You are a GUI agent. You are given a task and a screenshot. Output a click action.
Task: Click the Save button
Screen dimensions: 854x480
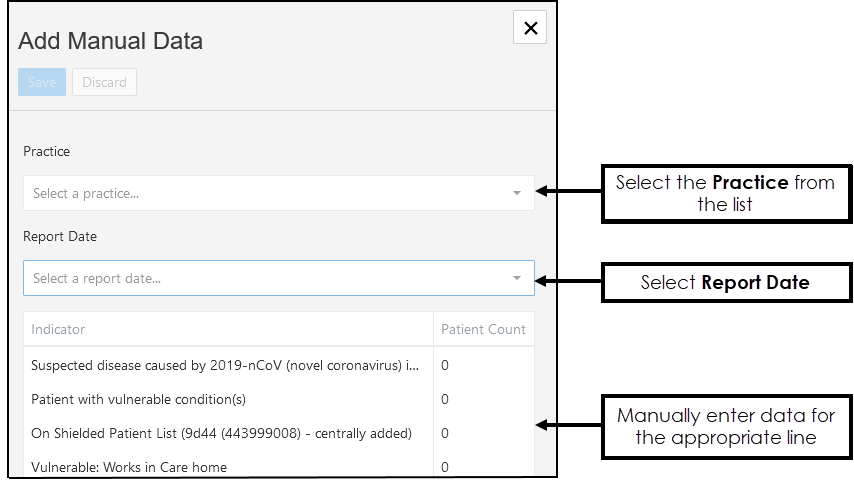pos(42,82)
